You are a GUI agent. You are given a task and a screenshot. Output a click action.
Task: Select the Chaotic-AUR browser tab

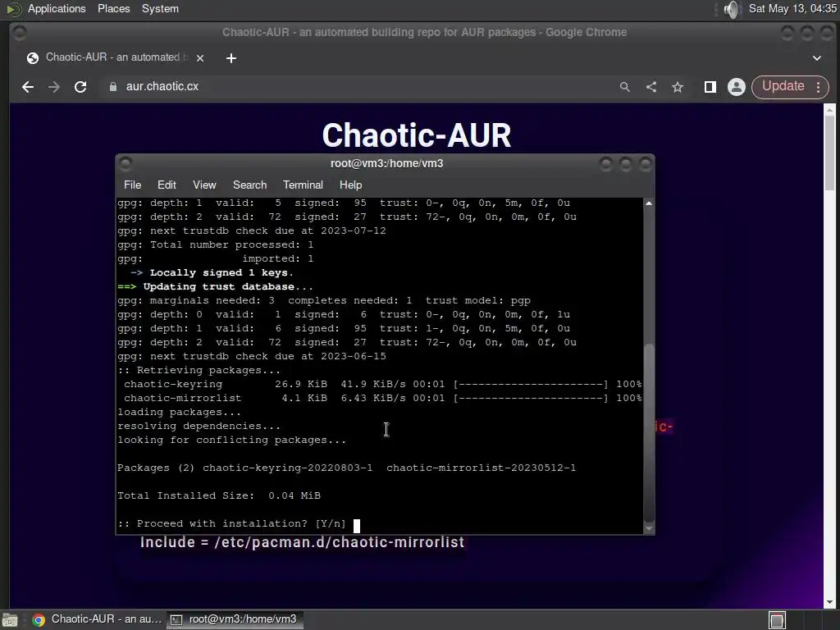coord(115,57)
